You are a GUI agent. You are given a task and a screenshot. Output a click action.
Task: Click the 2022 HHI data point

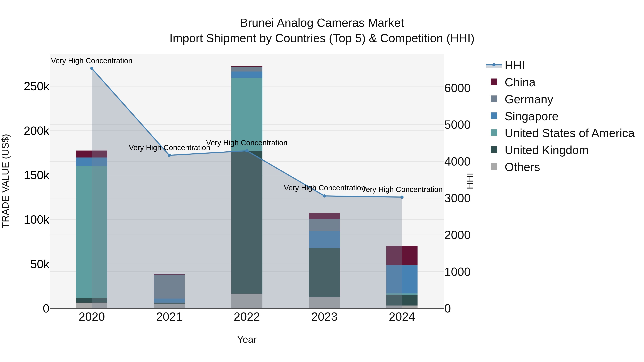(247, 151)
